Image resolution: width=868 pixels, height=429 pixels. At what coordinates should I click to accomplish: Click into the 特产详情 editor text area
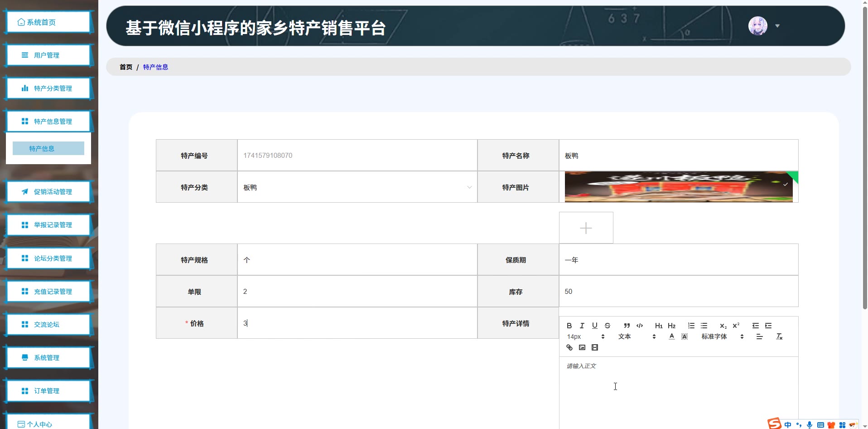coord(679,393)
